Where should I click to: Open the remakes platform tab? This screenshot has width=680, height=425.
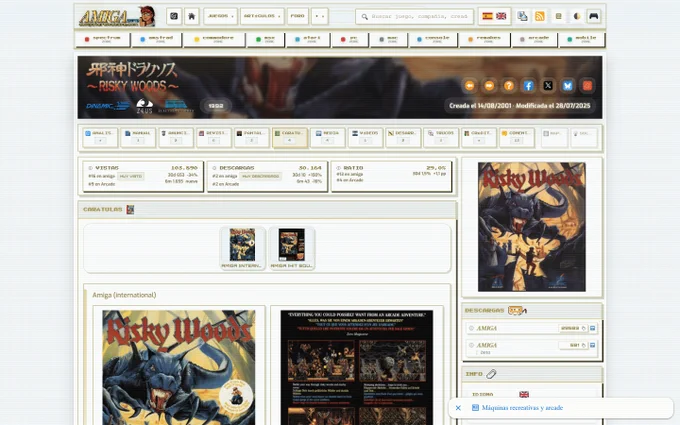(484, 39)
